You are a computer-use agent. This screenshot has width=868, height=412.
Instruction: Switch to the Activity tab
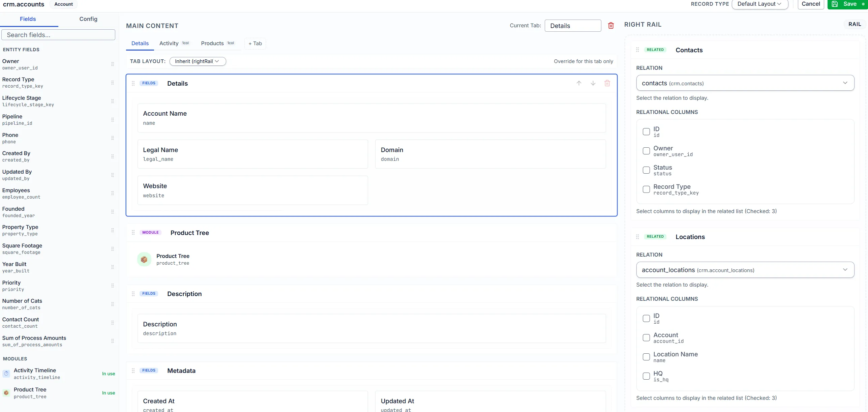169,43
